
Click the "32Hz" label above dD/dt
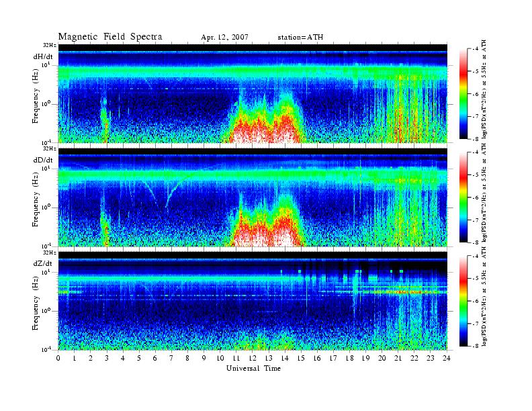click(50, 148)
